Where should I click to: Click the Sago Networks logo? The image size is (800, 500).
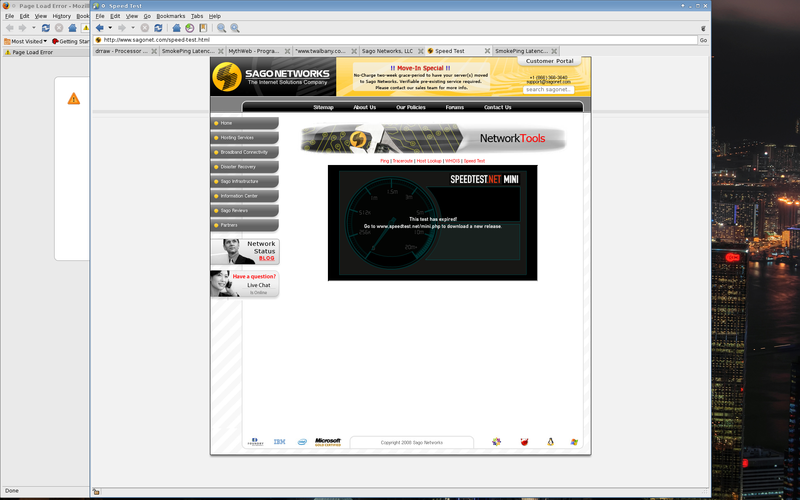272,77
